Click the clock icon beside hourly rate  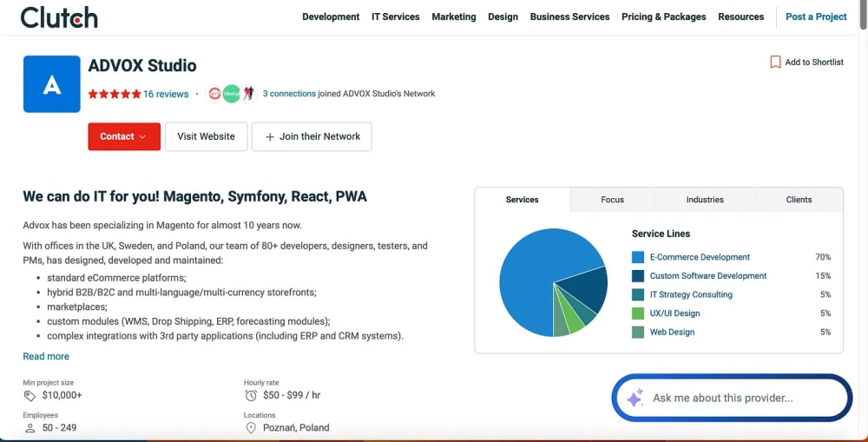251,395
